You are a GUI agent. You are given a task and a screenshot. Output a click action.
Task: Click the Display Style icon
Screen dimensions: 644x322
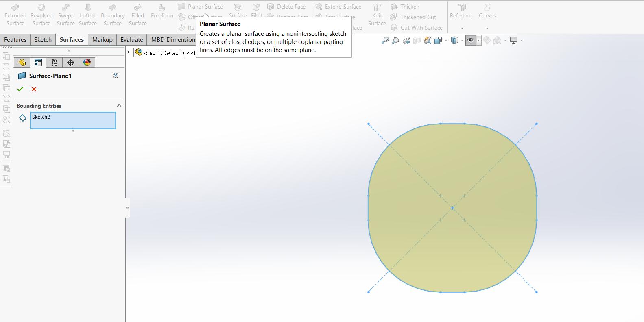pyautogui.click(x=455, y=40)
